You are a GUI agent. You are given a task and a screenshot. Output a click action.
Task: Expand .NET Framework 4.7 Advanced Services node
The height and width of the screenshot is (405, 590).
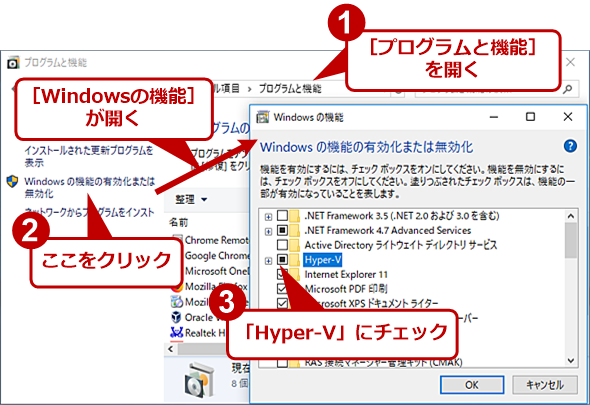tap(268, 231)
